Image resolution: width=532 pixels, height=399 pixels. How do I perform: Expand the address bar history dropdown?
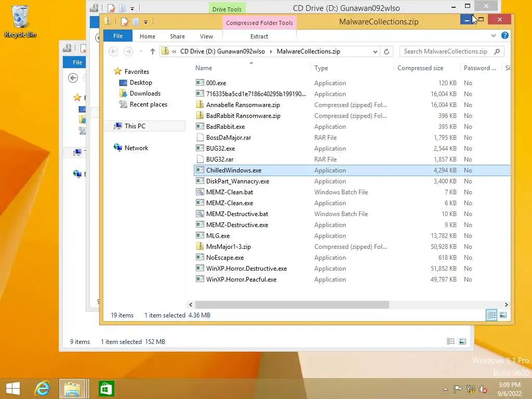(x=375, y=51)
